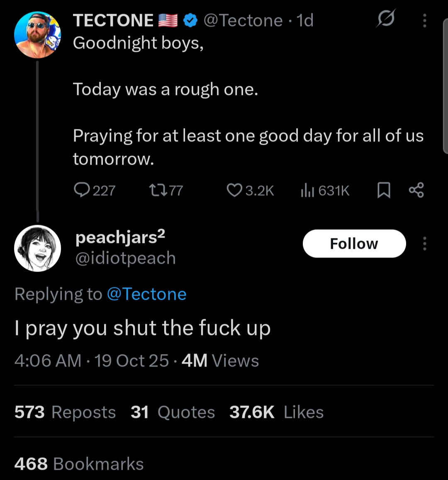Open Tectone's profile picture

(37, 35)
